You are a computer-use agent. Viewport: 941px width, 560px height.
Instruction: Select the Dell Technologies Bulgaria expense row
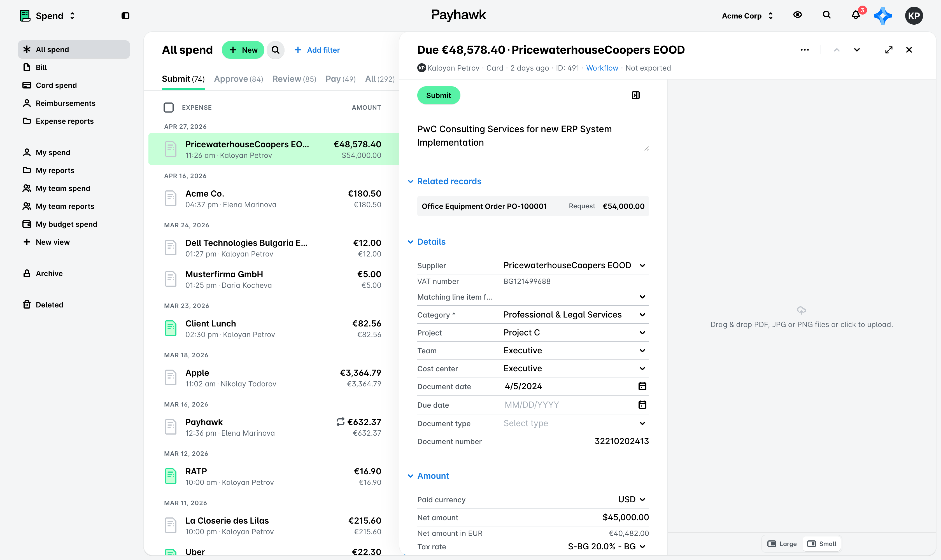274,248
